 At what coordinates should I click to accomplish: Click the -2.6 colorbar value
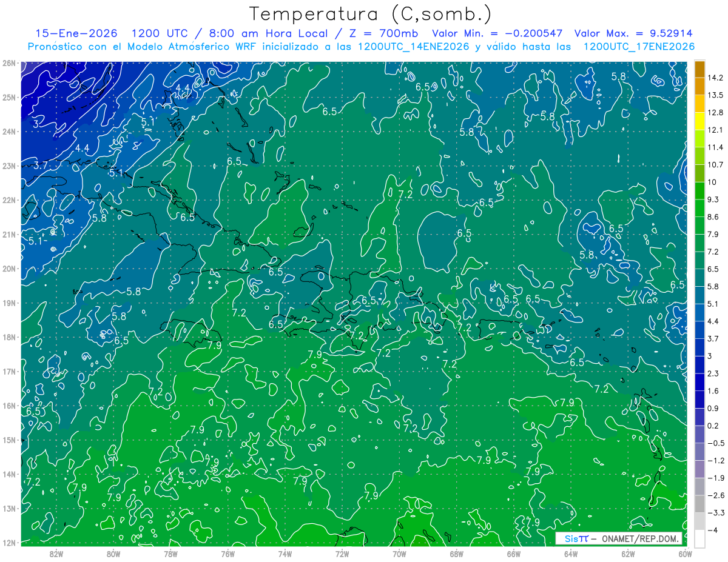tap(716, 495)
